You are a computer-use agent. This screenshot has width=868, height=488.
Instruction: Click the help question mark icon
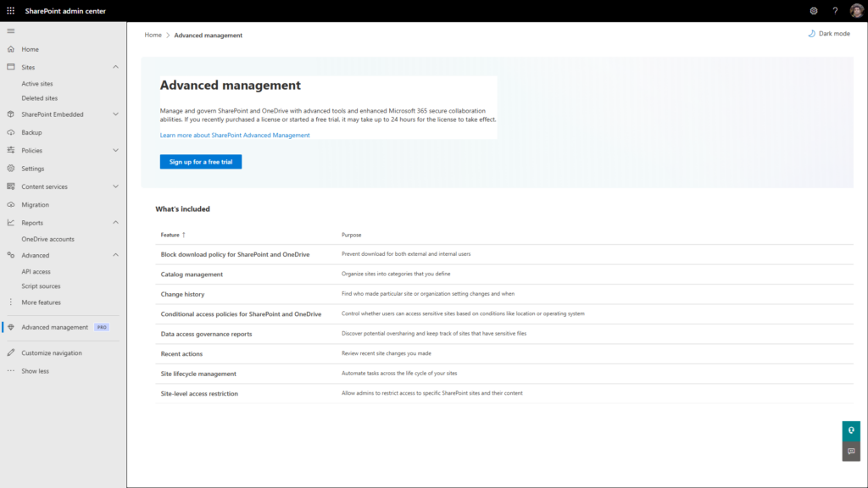tap(835, 10)
